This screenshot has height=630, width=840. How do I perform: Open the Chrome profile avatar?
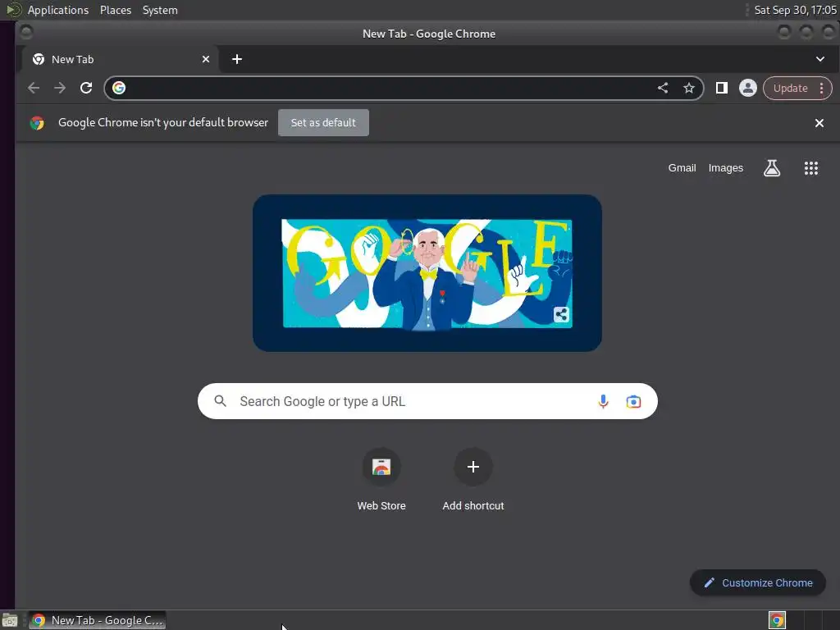point(748,88)
